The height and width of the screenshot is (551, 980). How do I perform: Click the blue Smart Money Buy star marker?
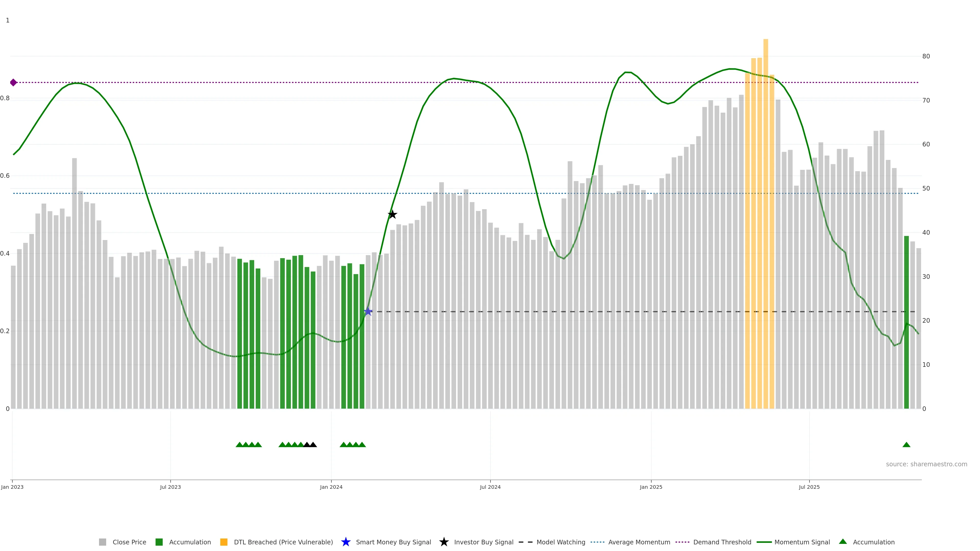pos(368,312)
